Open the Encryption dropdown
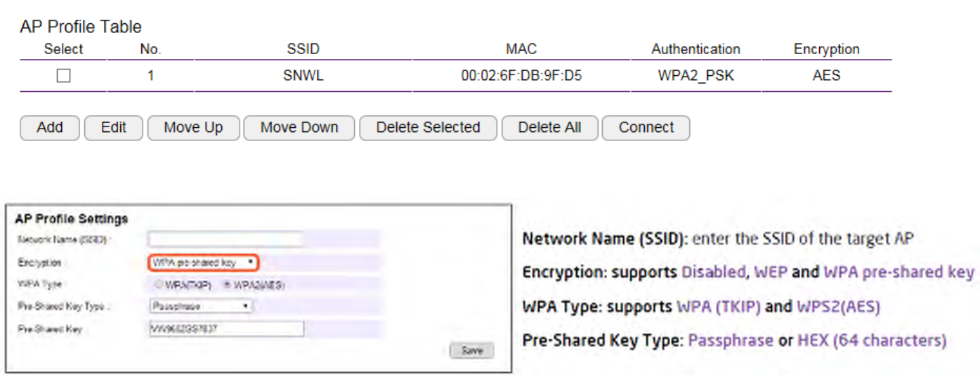980x375 pixels. point(204,263)
